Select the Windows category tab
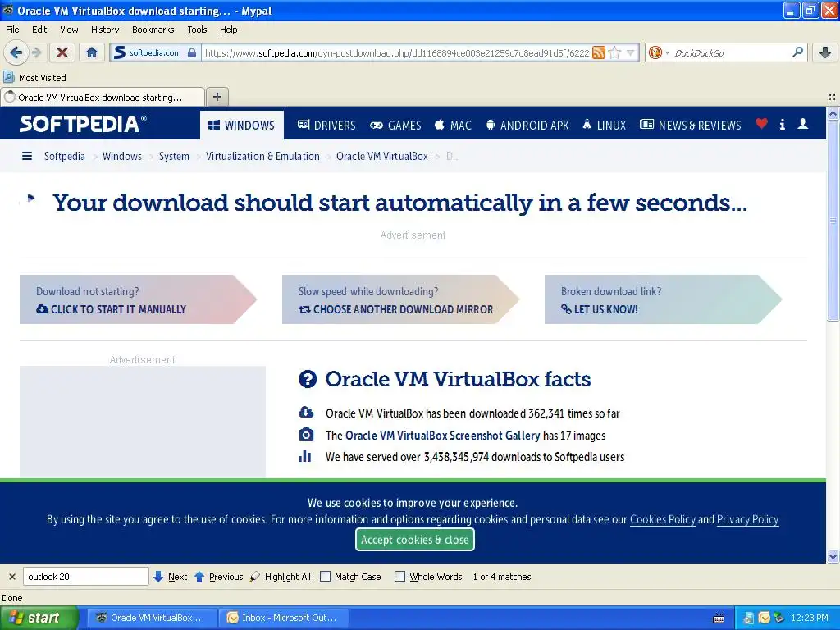Viewport: 840px width, 630px height. [x=242, y=126]
